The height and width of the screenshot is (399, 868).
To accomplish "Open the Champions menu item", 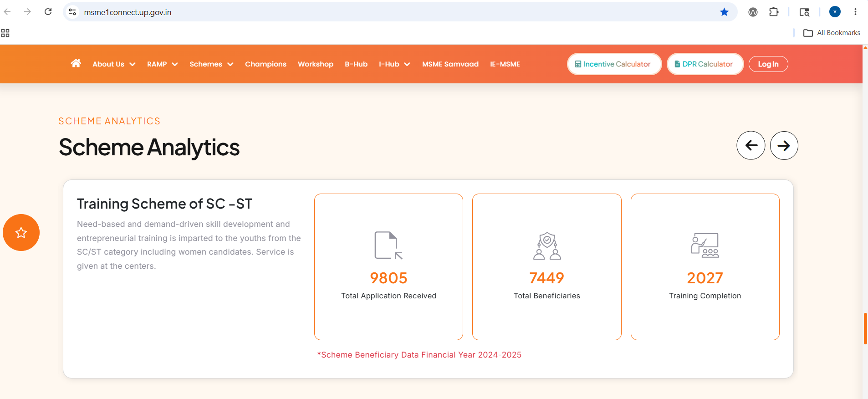I will (x=266, y=64).
